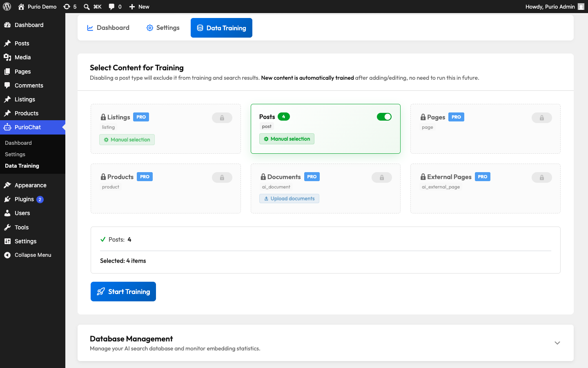The image size is (588, 368).
Task: Switch to the Dashboard tab with chart icon
Action: [x=108, y=28]
